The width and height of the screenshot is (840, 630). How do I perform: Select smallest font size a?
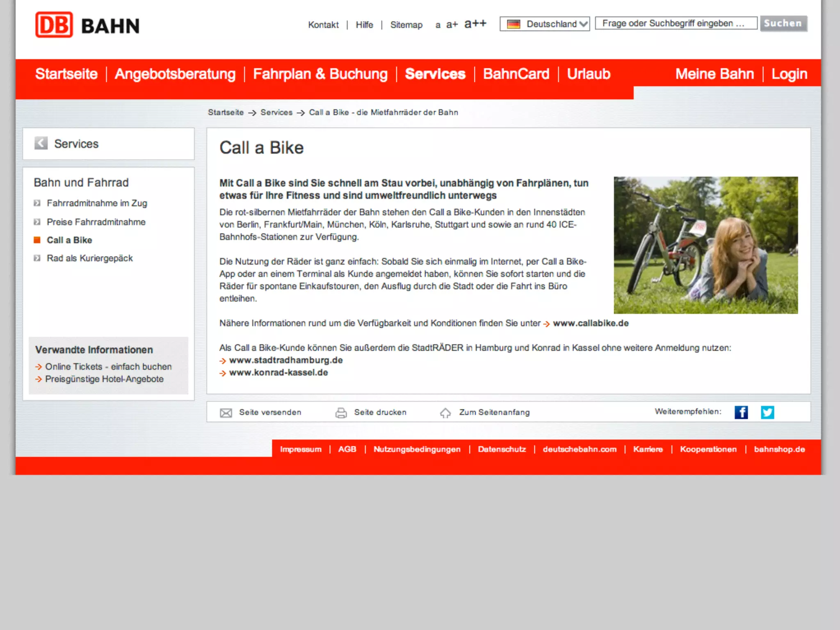438,25
